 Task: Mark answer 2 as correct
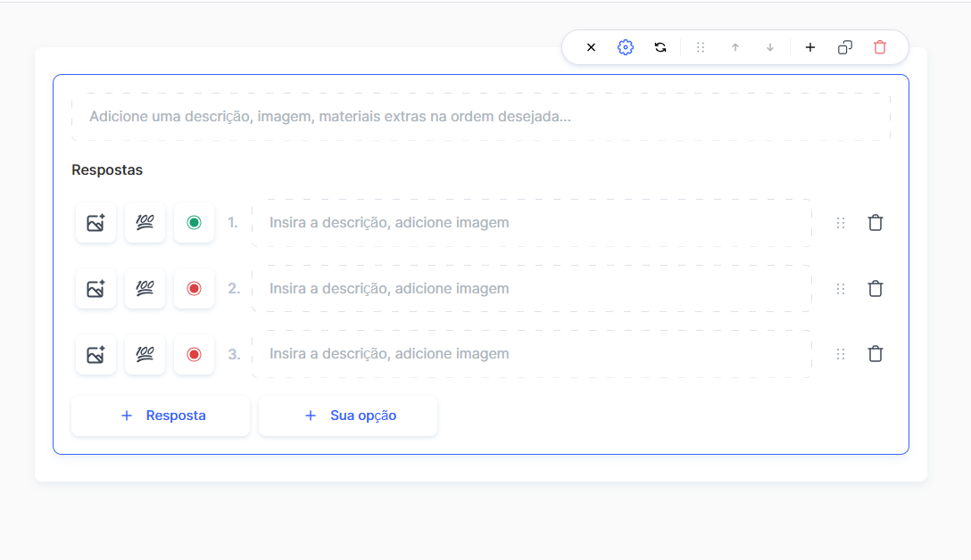click(194, 288)
